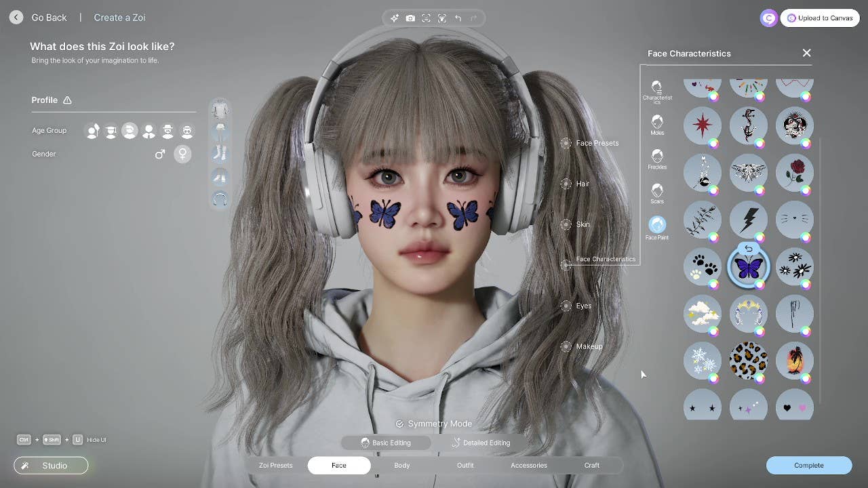This screenshot has width=868, height=488.
Task: Choose the leaf branch face paint
Action: [703, 220]
